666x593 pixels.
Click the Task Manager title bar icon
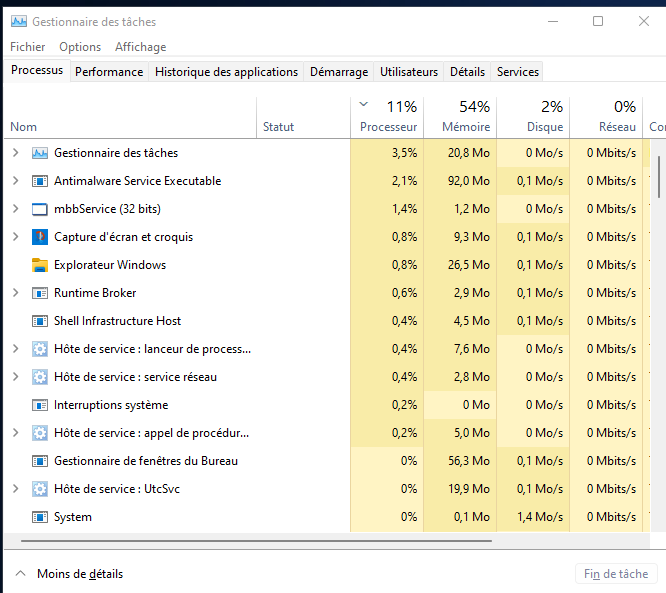pos(19,21)
